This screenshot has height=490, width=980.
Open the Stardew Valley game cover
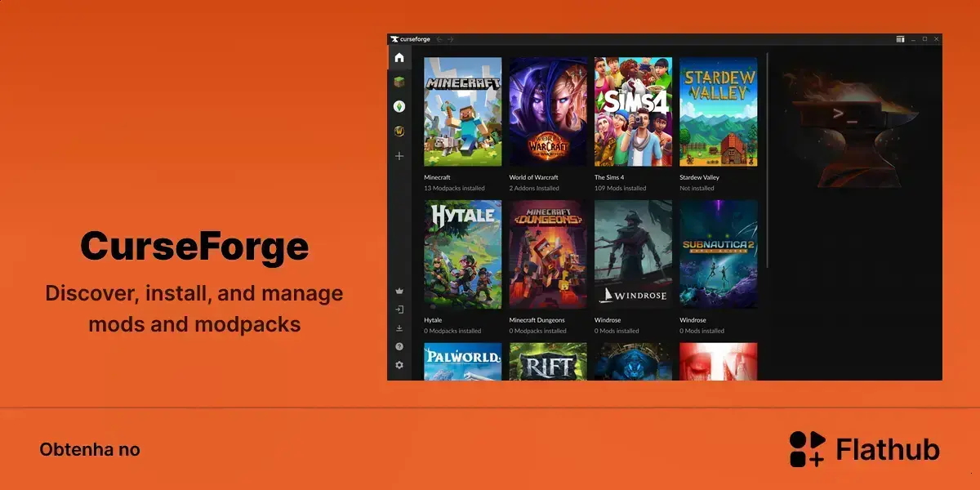tap(718, 112)
